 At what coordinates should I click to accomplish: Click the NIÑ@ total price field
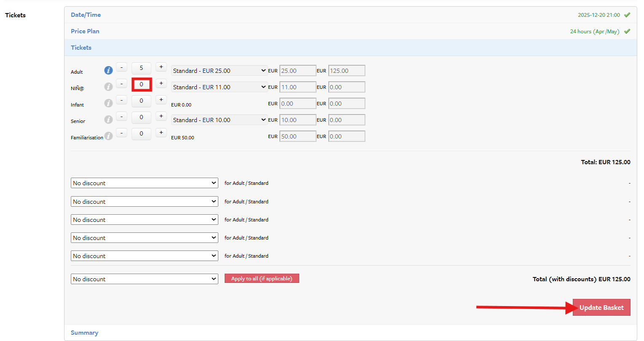click(347, 87)
